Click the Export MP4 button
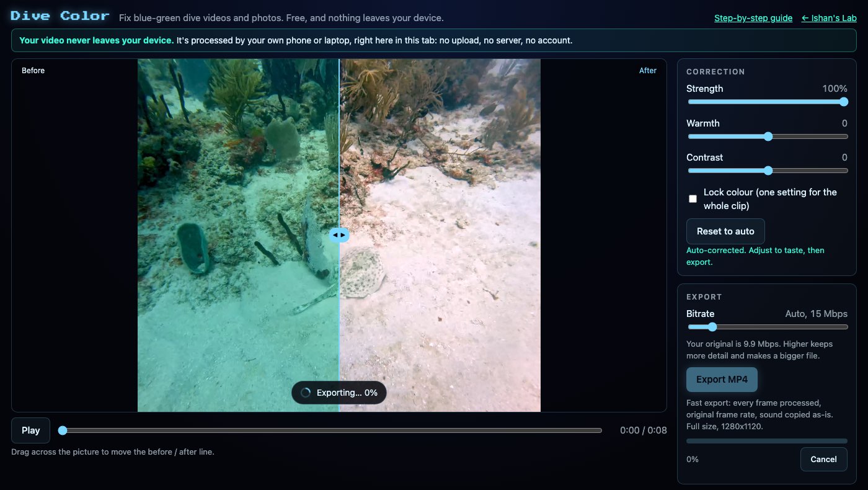868x490 pixels. [x=722, y=380]
